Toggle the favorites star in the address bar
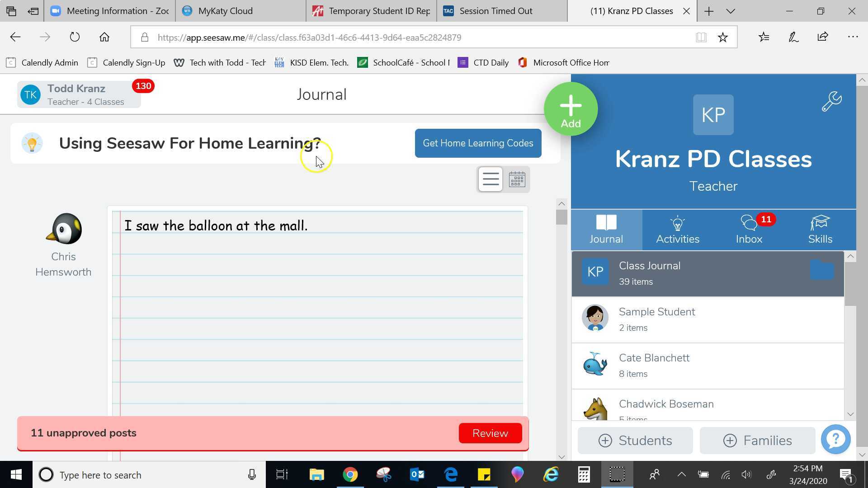Viewport: 868px width, 488px height. pos(723,37)
